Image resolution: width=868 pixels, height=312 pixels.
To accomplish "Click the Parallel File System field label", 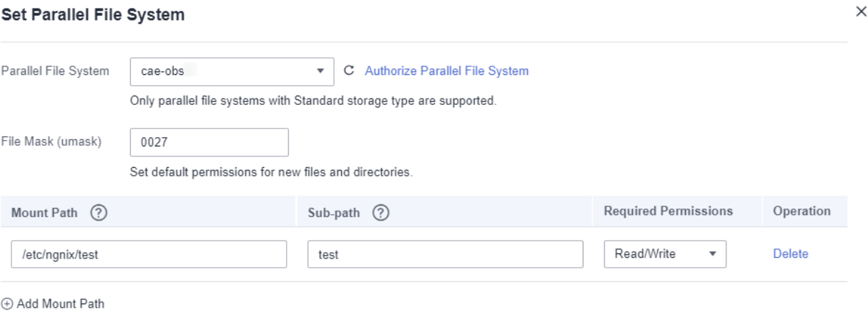I will [55, 71].
